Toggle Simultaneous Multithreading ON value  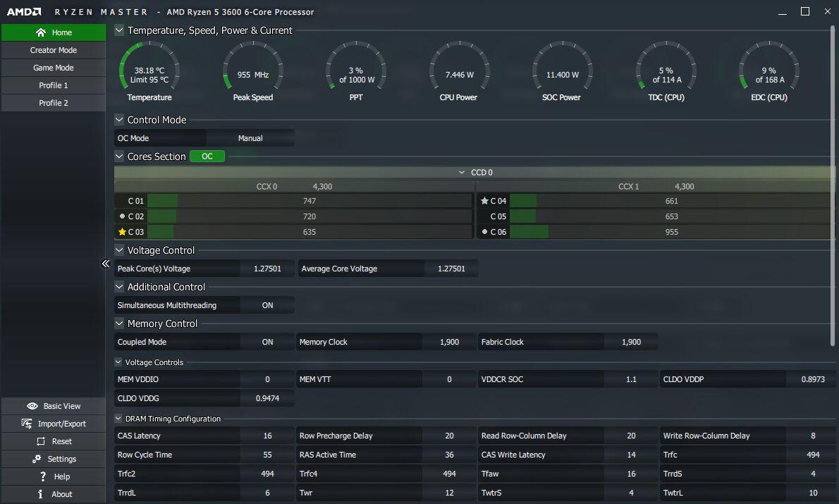pos(267,305)
